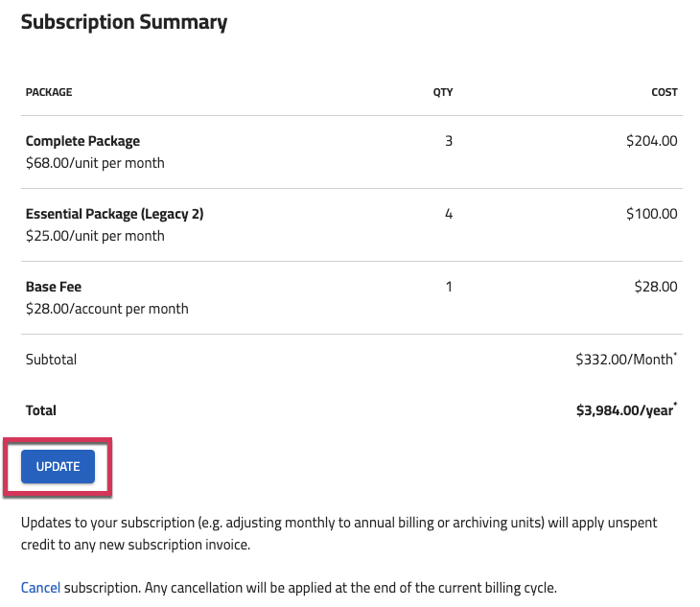Click the Subscription Summary heading
Screen dimensions: 700x607
pyautogui.click(x=124, y=22)
